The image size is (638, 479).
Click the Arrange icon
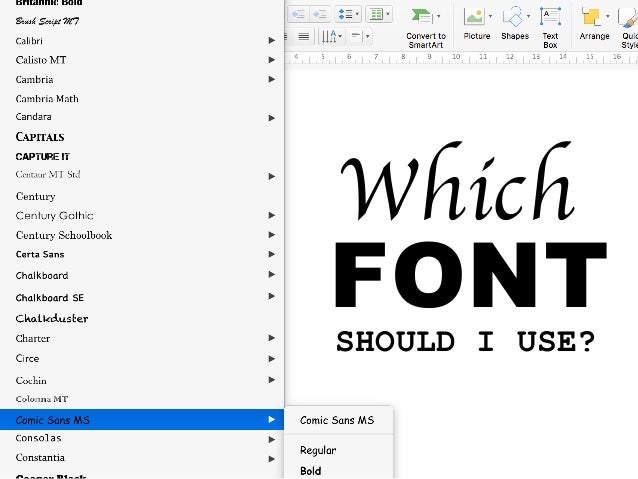click(593, 17)
